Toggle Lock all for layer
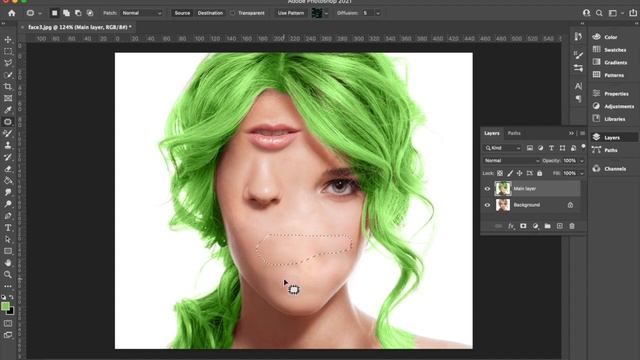640x360 pixels. [540, 173]
